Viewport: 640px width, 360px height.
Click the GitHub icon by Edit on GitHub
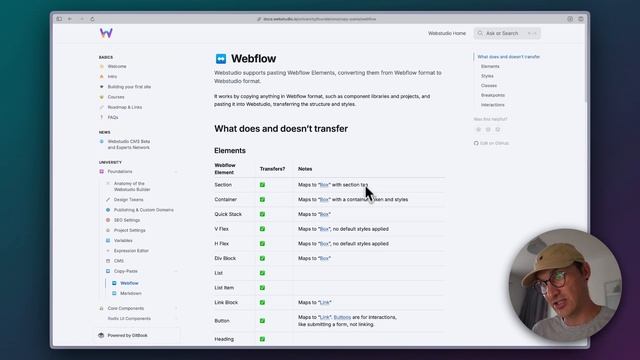(476, 143)
